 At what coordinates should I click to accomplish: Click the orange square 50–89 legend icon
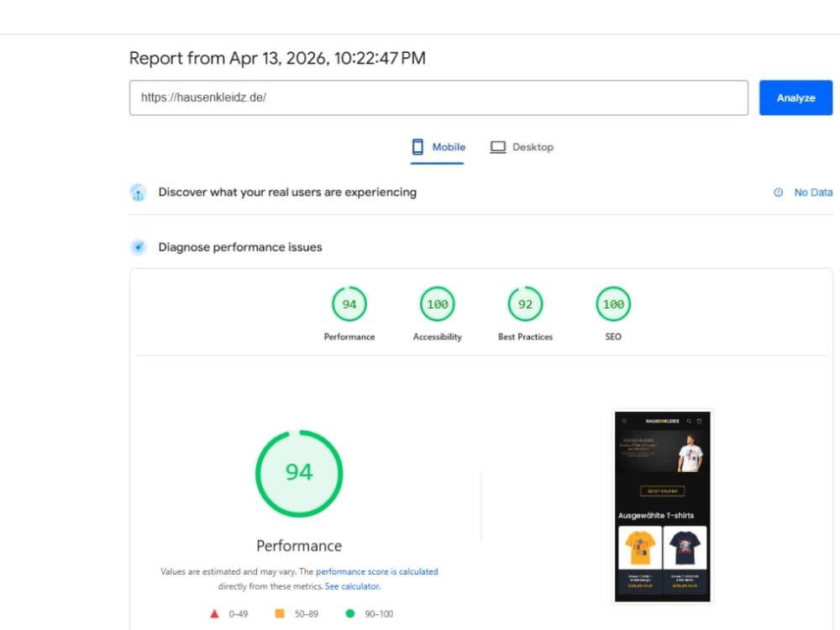(280, 613)
